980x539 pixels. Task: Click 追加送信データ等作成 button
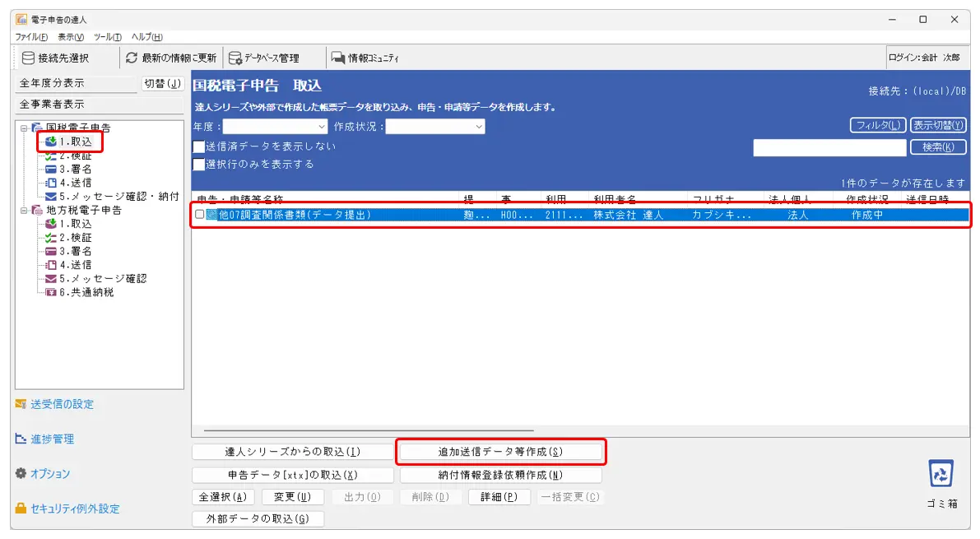coord(500,452)
